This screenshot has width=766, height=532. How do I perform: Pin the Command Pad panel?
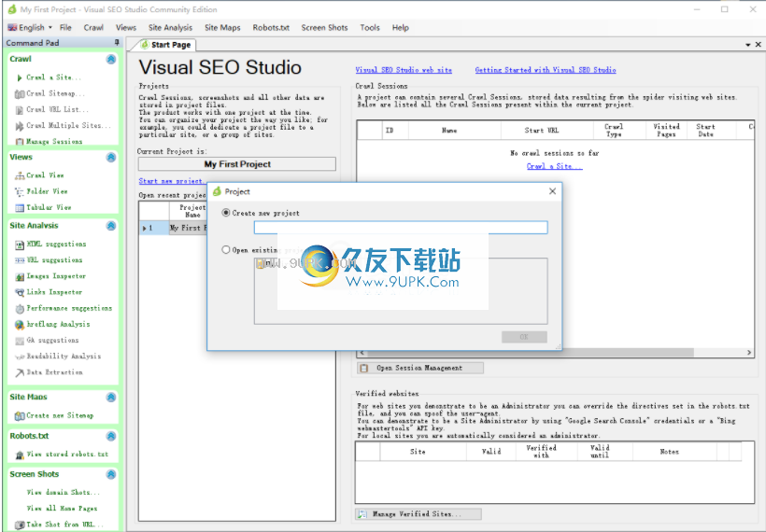[117, 42]
